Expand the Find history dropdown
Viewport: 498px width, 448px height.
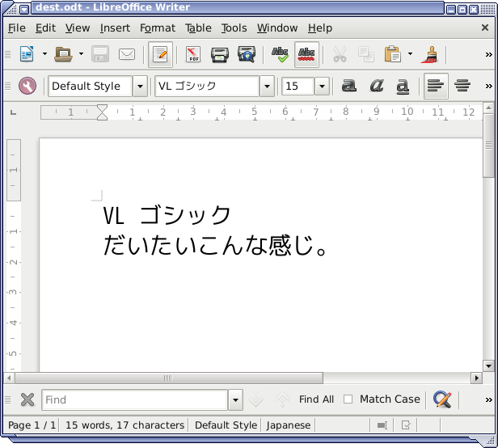[235, 399]
